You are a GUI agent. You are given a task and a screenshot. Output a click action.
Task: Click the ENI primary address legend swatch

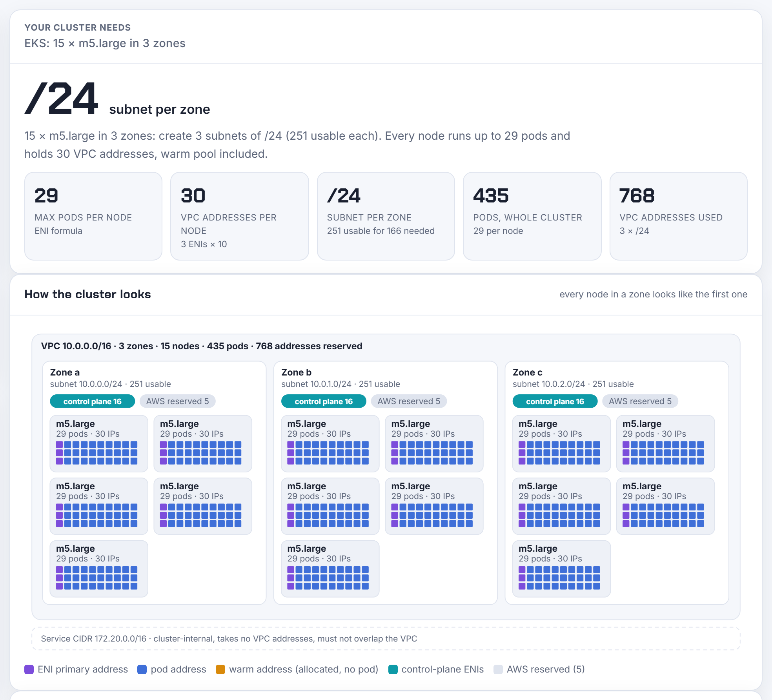click(x=29, y=669)
